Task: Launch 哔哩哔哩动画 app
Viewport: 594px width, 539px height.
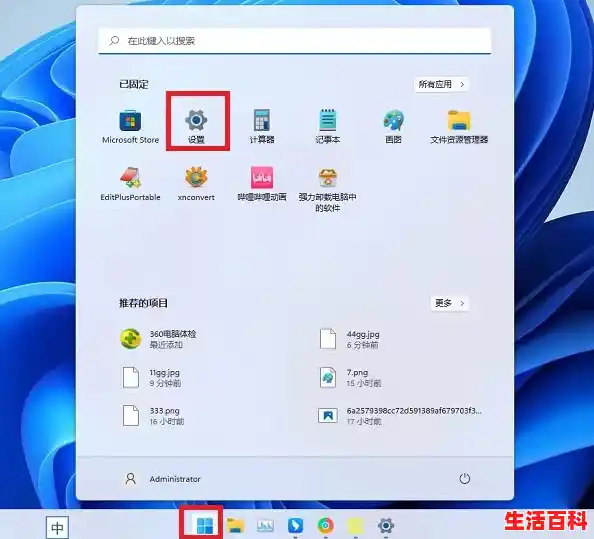Action: pos(262,184)
